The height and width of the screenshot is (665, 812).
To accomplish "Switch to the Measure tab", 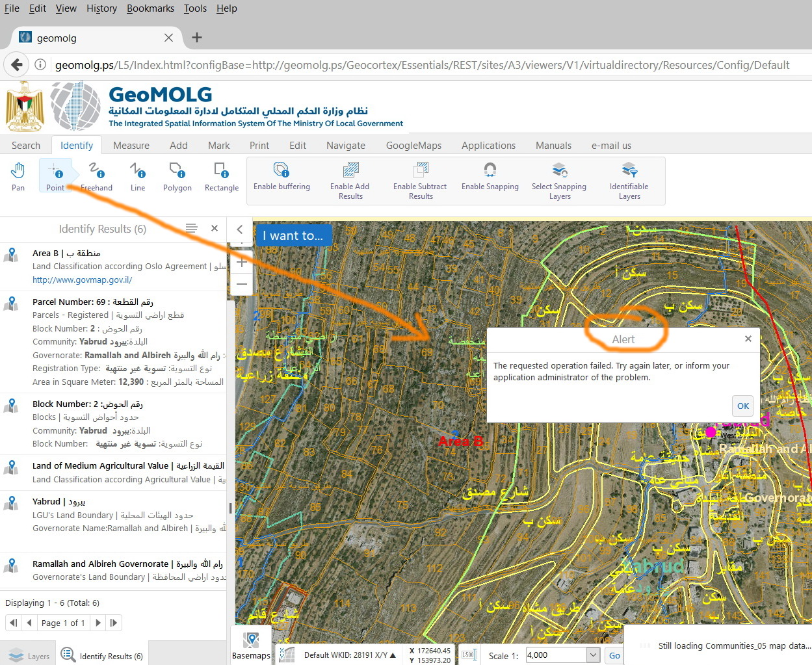I will (131, 146).
